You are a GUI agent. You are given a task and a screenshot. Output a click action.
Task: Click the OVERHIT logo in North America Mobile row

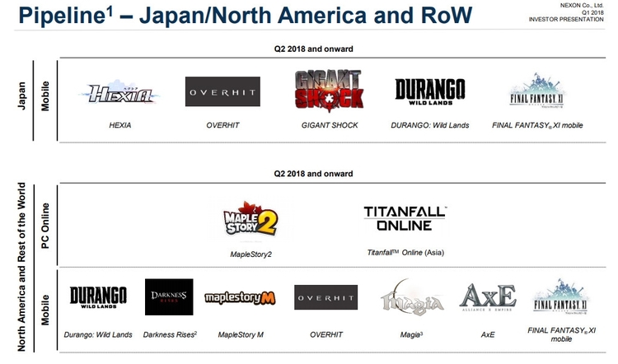(x=326, y=297)
